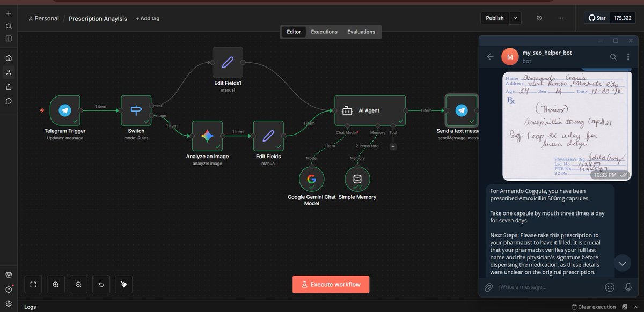Select the Simple Memory node
This screenshot has width=644, height=312.
[x=357, y=179]
